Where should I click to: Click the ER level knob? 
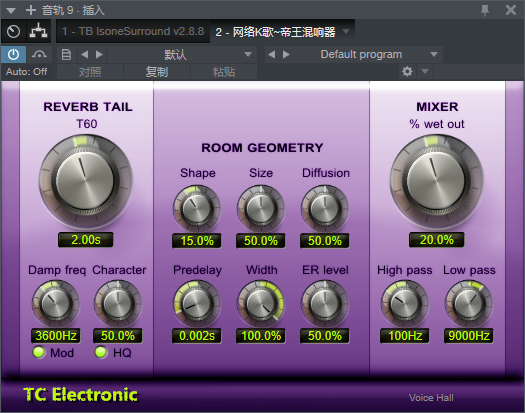coord(325,304)
